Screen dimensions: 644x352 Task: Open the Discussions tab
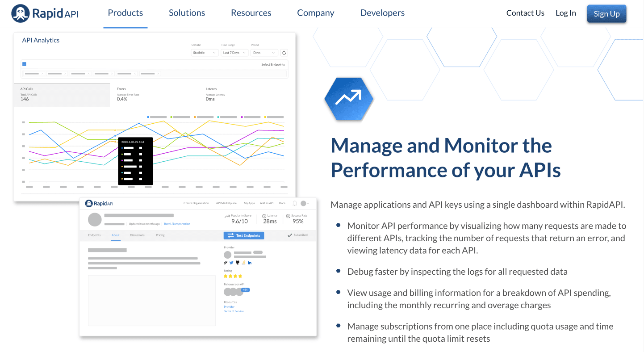pos(137,235)
